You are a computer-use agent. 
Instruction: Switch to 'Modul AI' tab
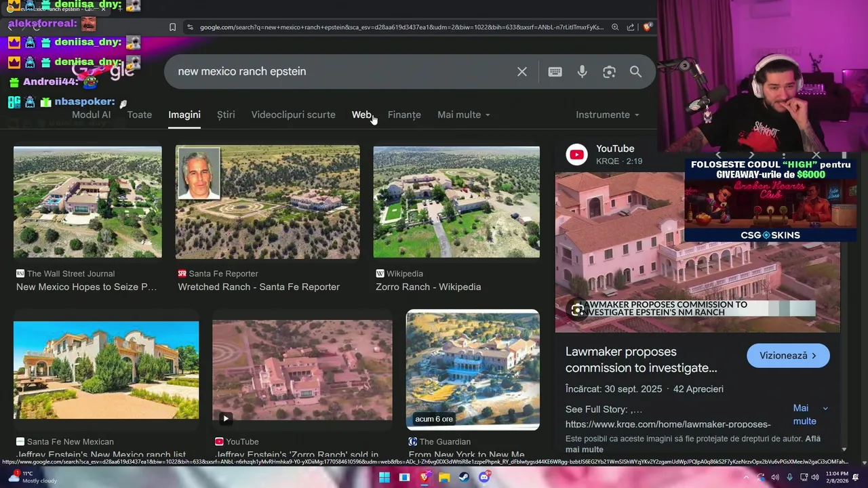(91, 115)
